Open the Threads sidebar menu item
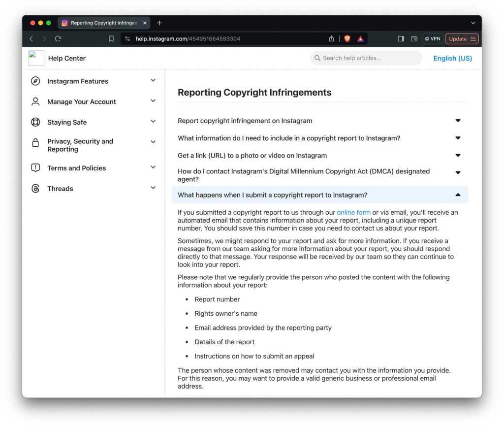This screenshot has width=504, height=427. pos(60,189)
